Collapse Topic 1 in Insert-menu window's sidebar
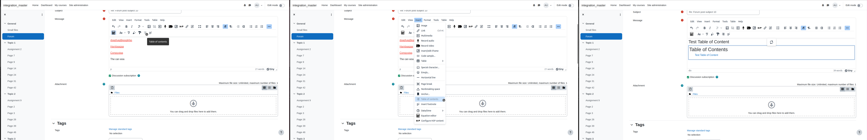 pos(294,43)
